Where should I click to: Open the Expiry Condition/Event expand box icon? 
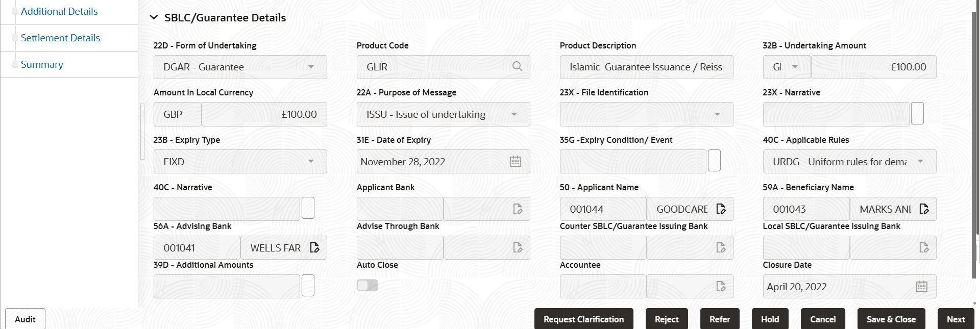[714, 161]
